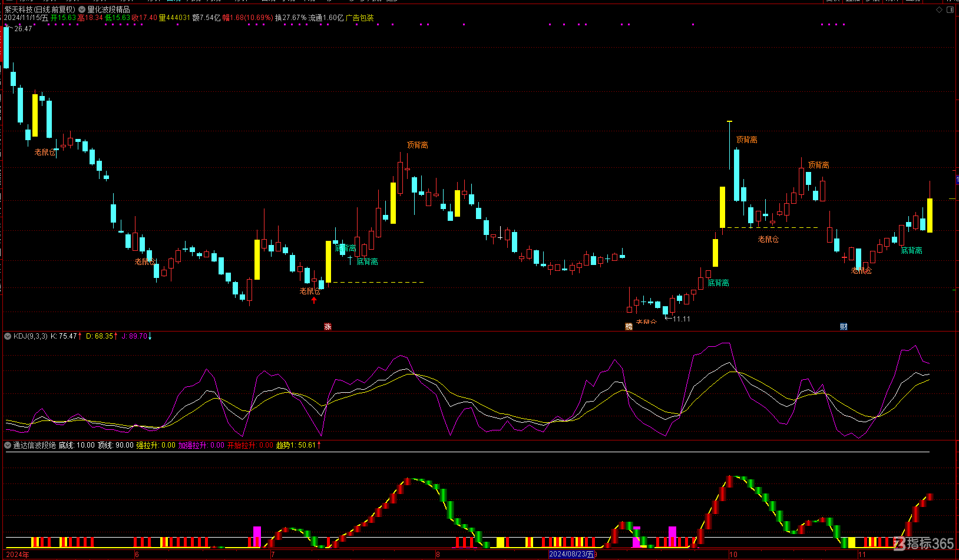Click the 额7.54亿 turnover value
The width and height of the screenshot is (959, 560).
(207, 18)
